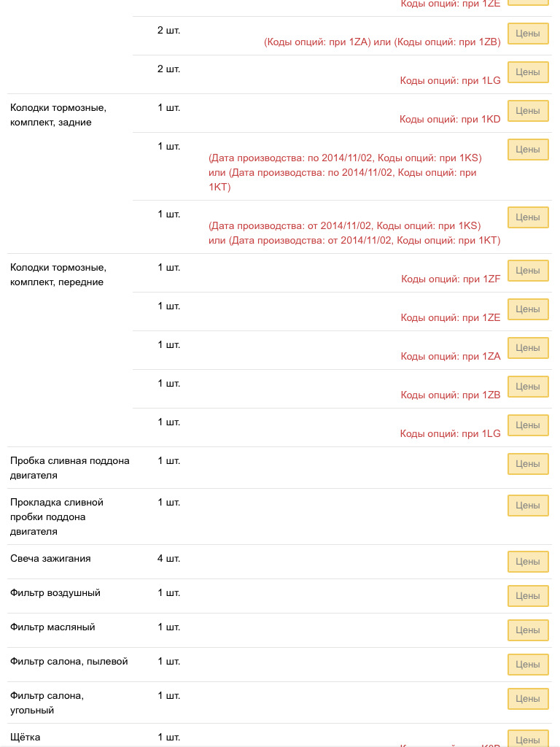The width and height of the screenshot is (560, 747).
Task: Select the Свеча зажигания part name
Action: [x=50, y=558]
